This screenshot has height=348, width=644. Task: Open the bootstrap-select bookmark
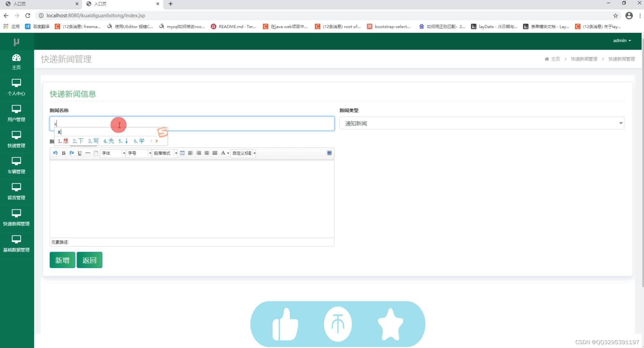click(389, 26)
